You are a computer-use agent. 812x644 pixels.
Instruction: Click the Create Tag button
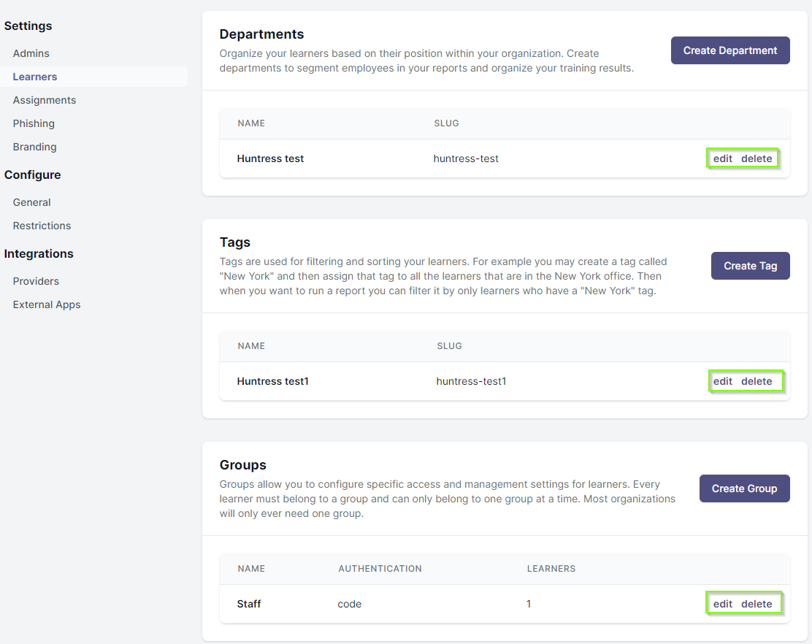[750, 266]
